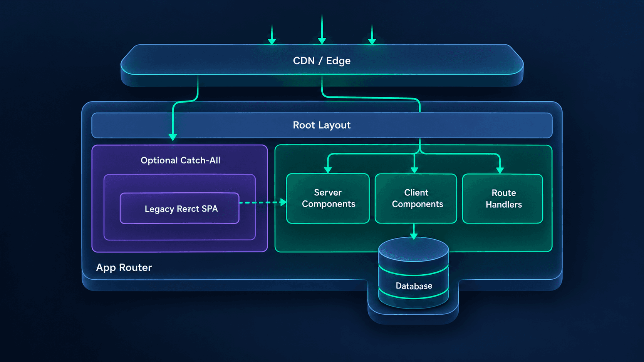Click the Legacy Rerct SPA box

[x=179, y=208]
